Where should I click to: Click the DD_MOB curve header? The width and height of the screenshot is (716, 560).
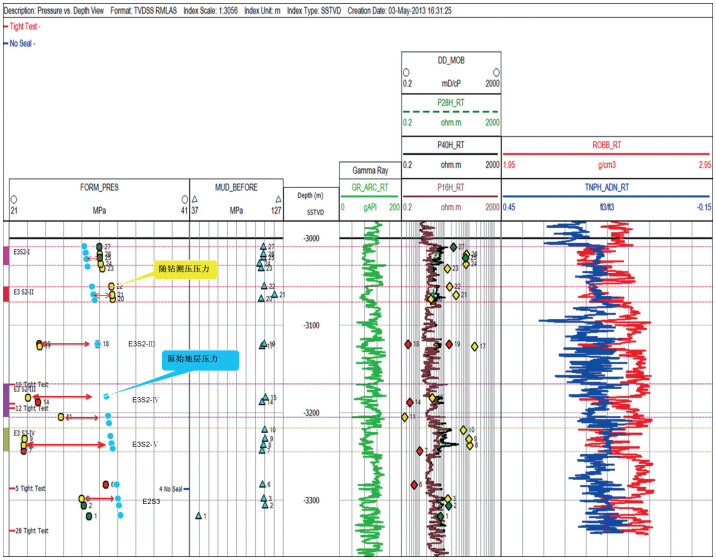[450, 61]
